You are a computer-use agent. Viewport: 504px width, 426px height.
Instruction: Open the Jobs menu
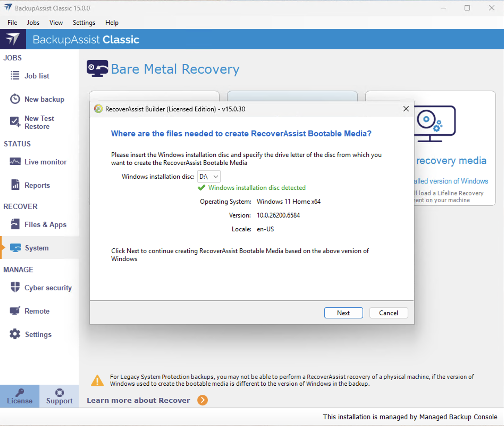point(33,23)
